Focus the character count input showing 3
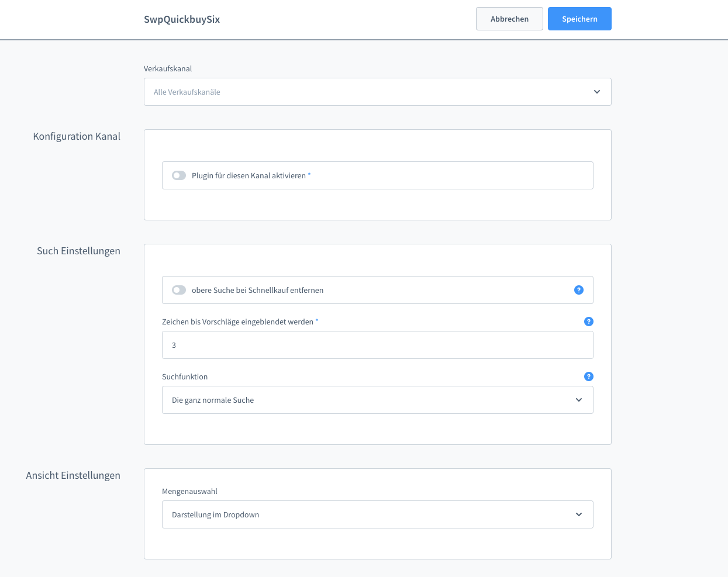Viewport: 728px width, 577px height. 377,345
